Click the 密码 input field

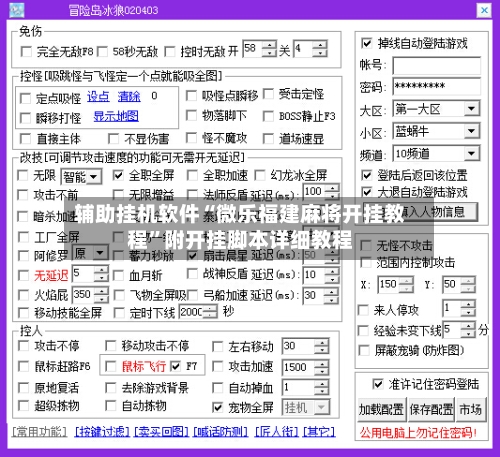[x=437, y=86]
